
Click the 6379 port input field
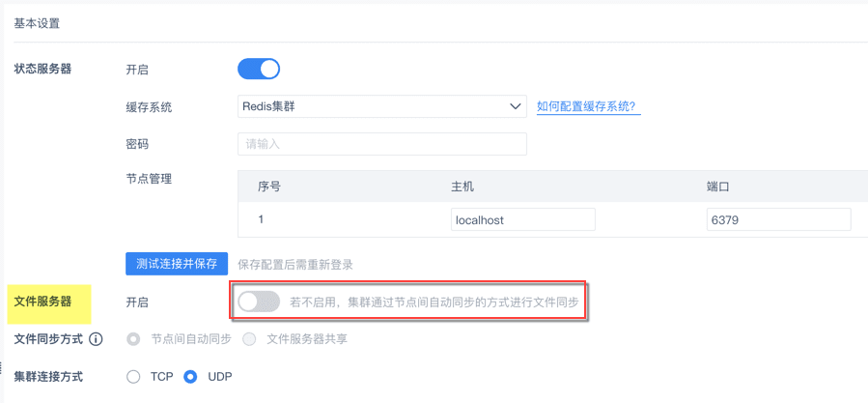click(778, 219)
